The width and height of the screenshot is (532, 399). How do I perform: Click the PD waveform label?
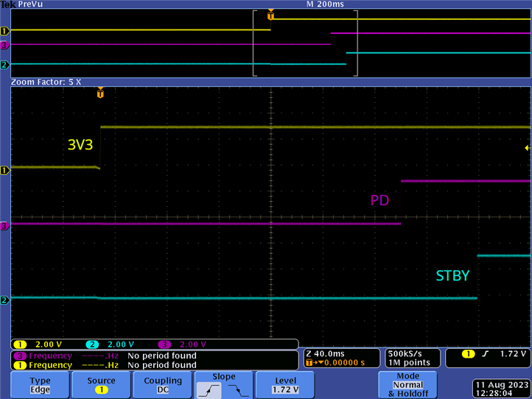pyautogui.click(x=379, y=200)
